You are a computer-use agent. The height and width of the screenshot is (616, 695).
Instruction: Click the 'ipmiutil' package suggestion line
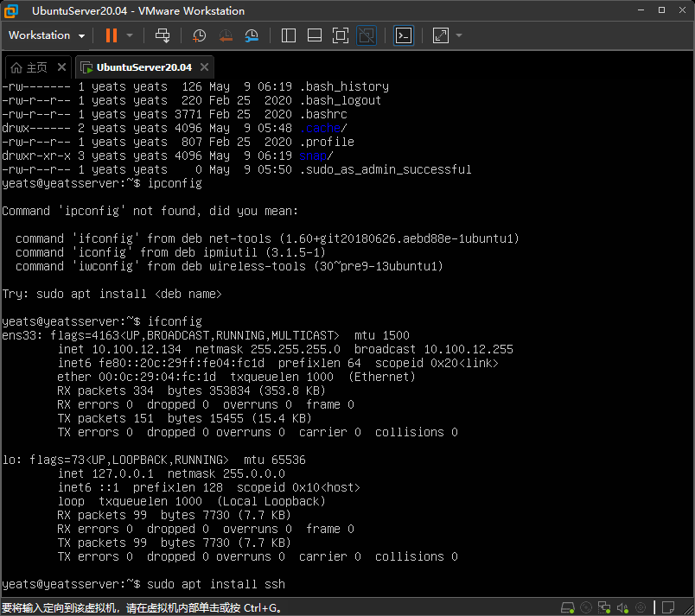coord(170,252)
